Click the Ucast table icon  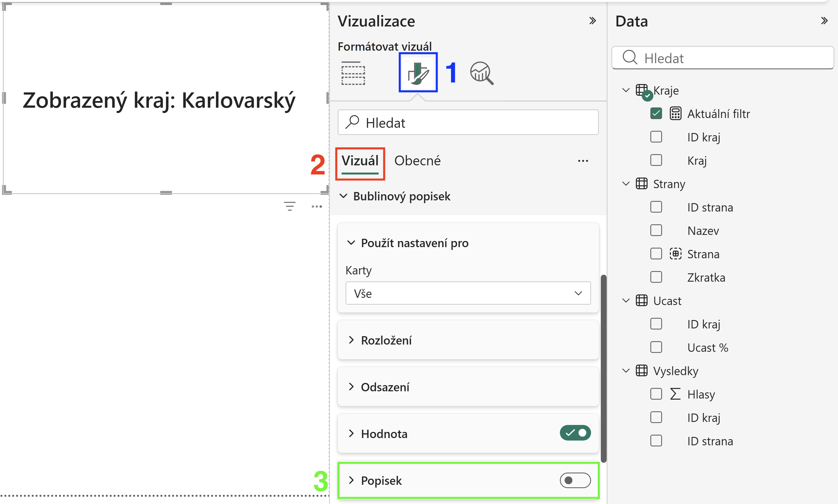pyautogui.click(x=641, y=301)
